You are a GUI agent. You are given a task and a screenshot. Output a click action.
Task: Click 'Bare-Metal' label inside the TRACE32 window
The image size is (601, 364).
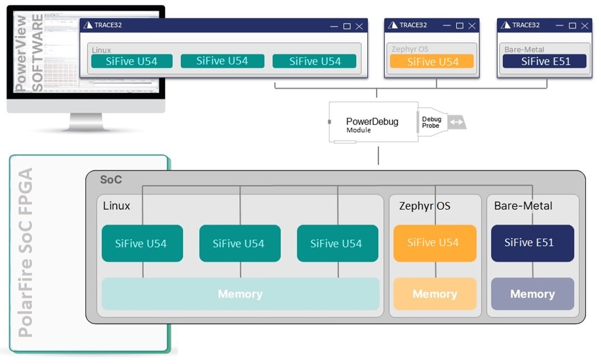pos(524,49)
